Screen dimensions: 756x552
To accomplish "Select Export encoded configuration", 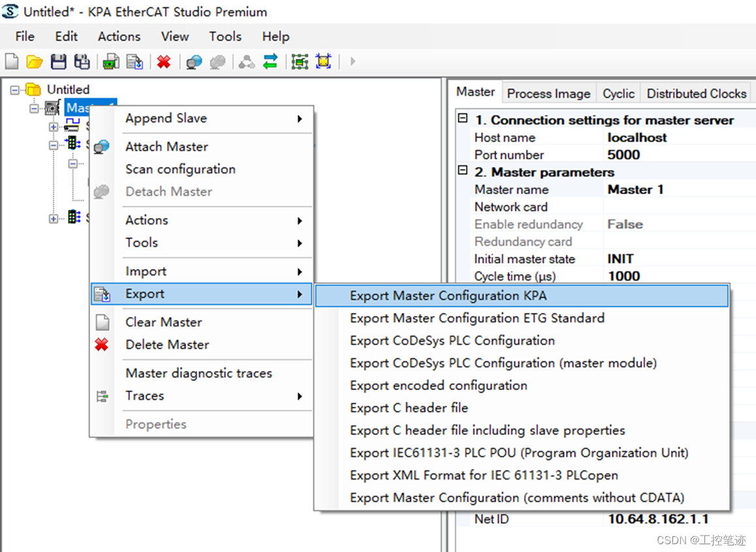I will pos(522,385).
